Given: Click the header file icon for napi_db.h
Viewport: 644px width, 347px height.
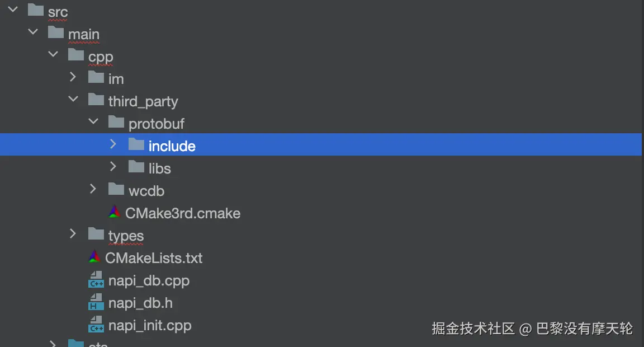Looking at the screenshot, I should click(96, 302).
